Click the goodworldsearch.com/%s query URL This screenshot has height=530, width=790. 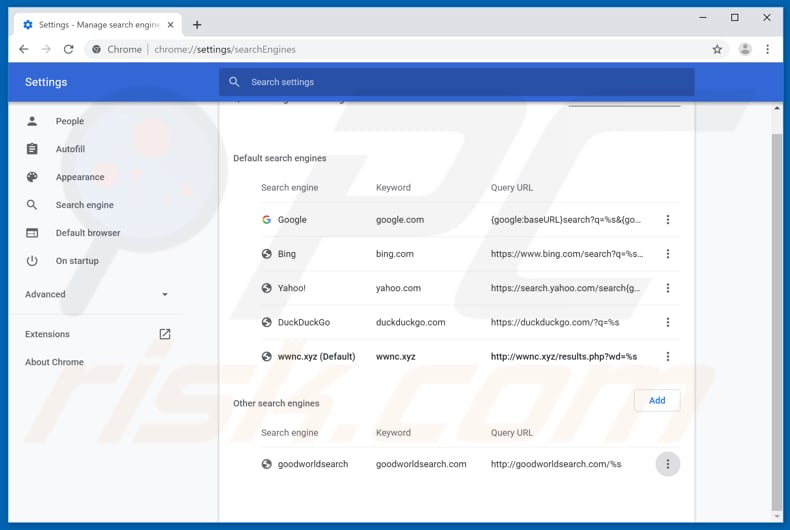[556, 464]
